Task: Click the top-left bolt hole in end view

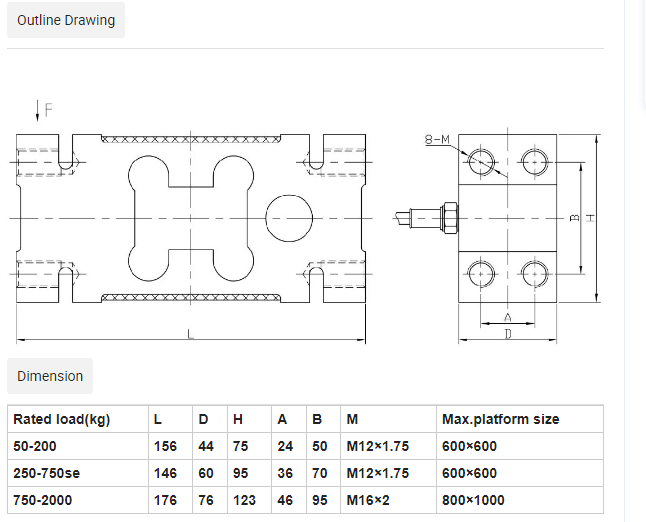Action: [x=483, y=160]
